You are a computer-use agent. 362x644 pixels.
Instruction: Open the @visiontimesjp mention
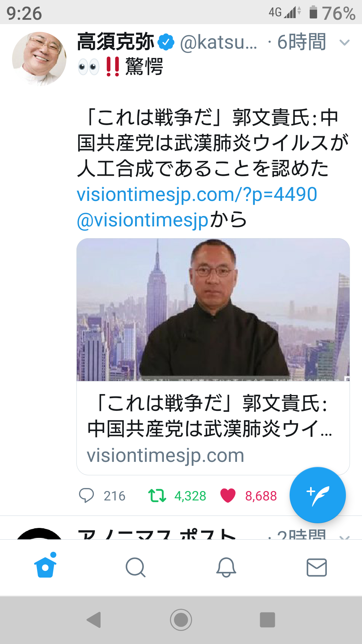pos(143,220)
